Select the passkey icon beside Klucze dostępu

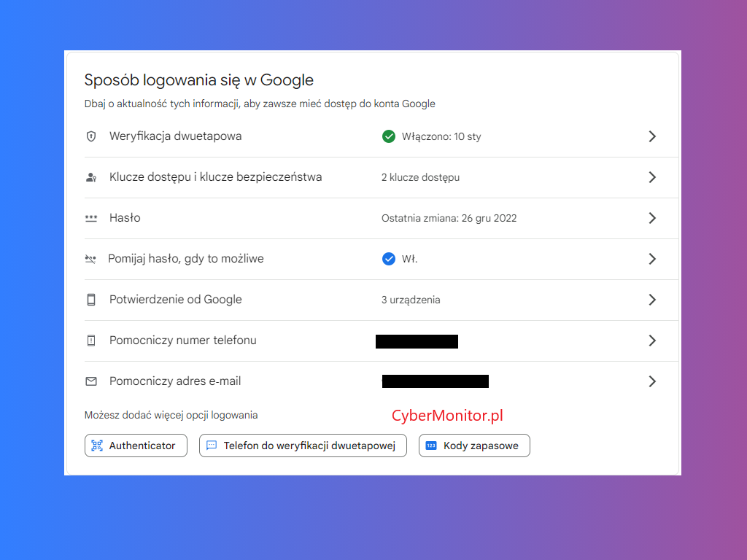click(91, 177)
